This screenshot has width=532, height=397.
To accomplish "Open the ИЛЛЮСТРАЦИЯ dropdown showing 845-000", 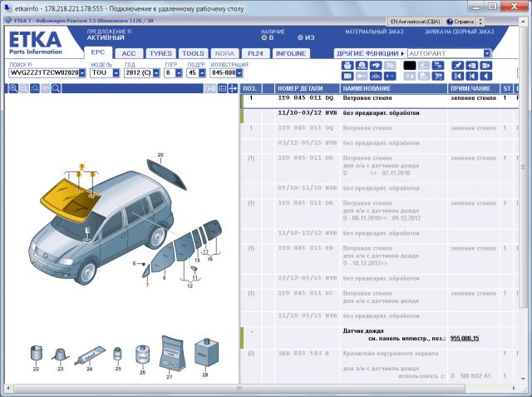I will [x=239, y=72].
